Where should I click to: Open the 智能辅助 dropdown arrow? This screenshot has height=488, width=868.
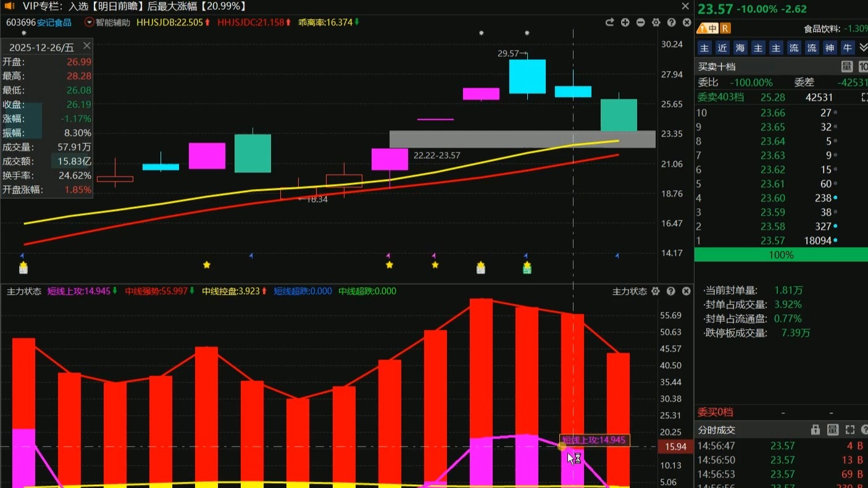tap(90, 23)
